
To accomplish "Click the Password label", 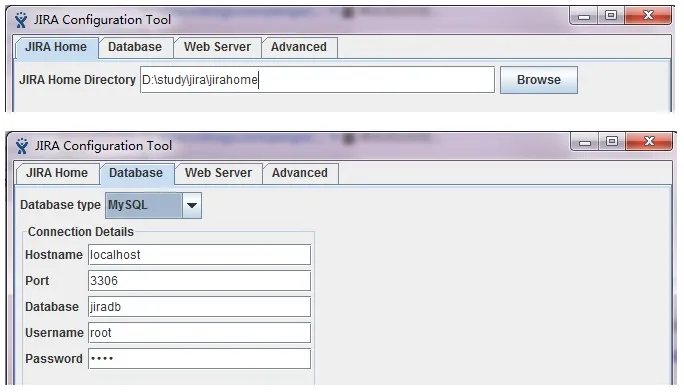I will point(54,359).
